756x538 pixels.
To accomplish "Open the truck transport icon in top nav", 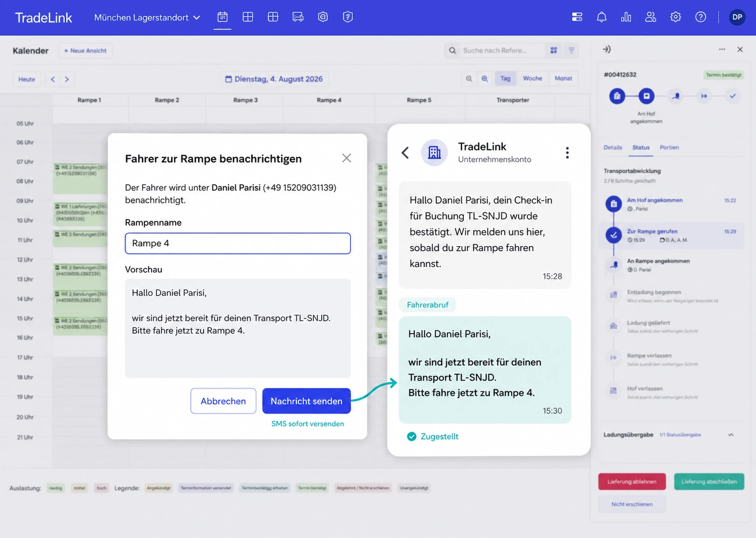I will point(298,17).
